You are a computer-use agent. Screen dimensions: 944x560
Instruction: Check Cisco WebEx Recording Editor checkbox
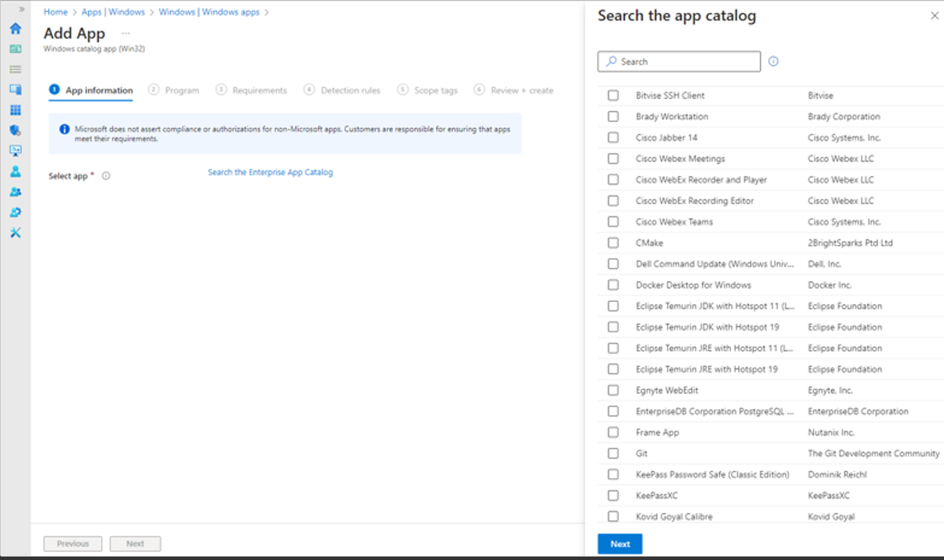tap(613, 201)
